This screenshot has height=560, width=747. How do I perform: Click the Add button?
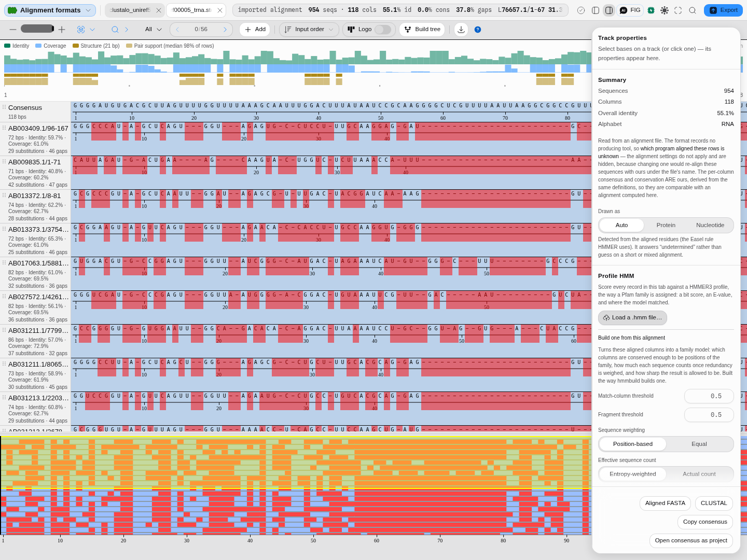(x=255, y=30)
